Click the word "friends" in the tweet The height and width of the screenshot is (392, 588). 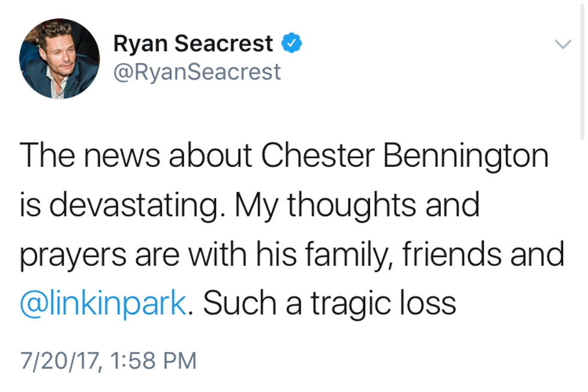coord(452,255)
